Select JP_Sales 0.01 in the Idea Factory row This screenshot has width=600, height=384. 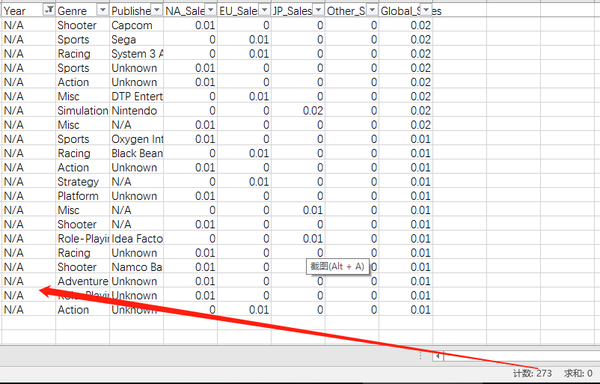[x=298, y=239]
